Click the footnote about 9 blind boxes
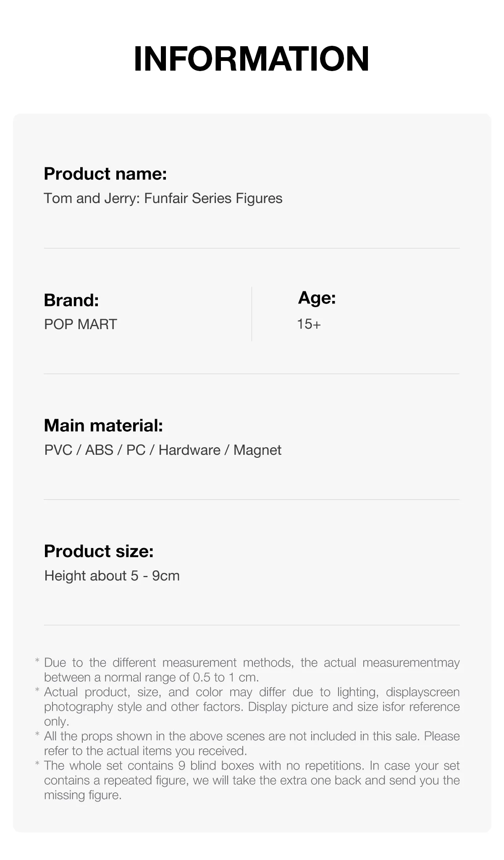The image size is (504, 860). click(252, 780)
